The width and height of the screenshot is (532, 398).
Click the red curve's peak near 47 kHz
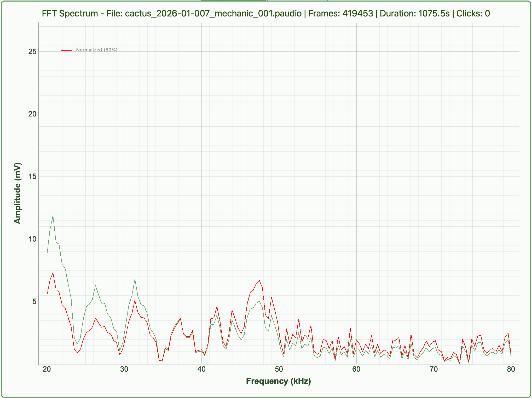click(259, 280)
